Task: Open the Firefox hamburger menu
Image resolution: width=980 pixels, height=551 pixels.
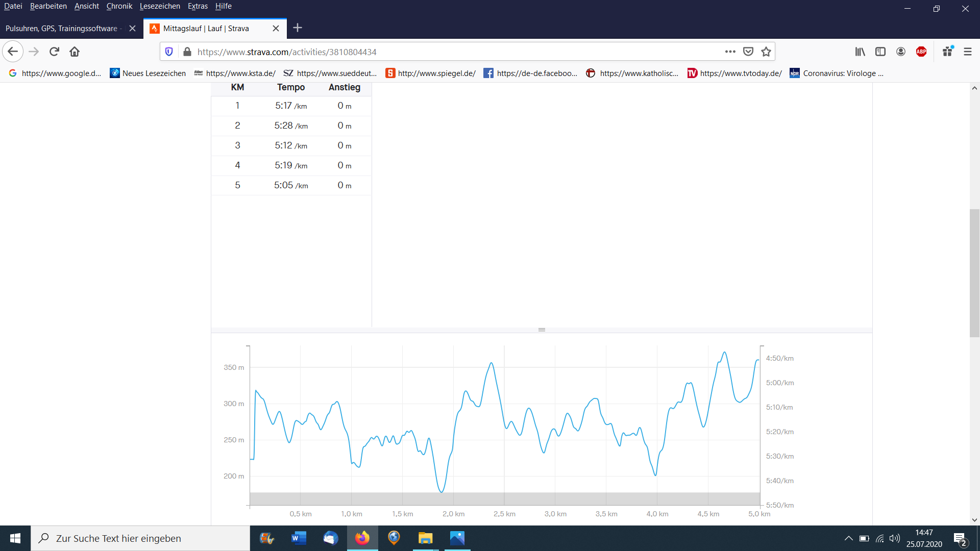Action: click(x=967, y=52)
